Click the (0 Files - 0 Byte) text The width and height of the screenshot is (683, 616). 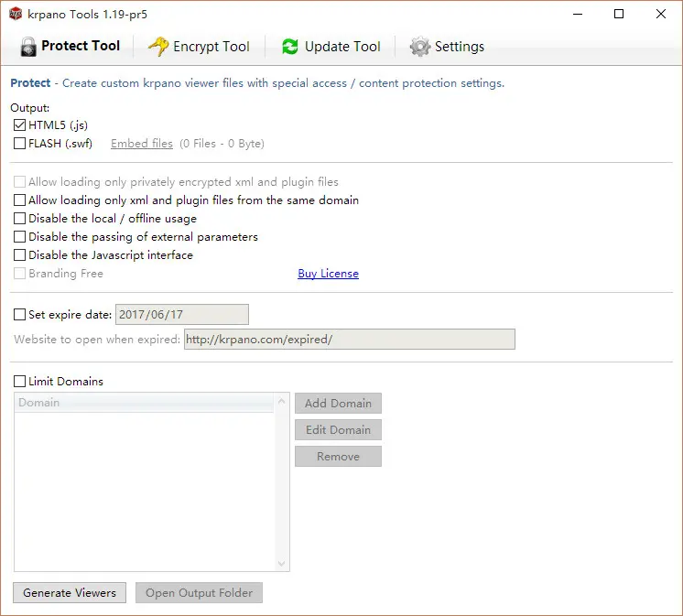222,143
